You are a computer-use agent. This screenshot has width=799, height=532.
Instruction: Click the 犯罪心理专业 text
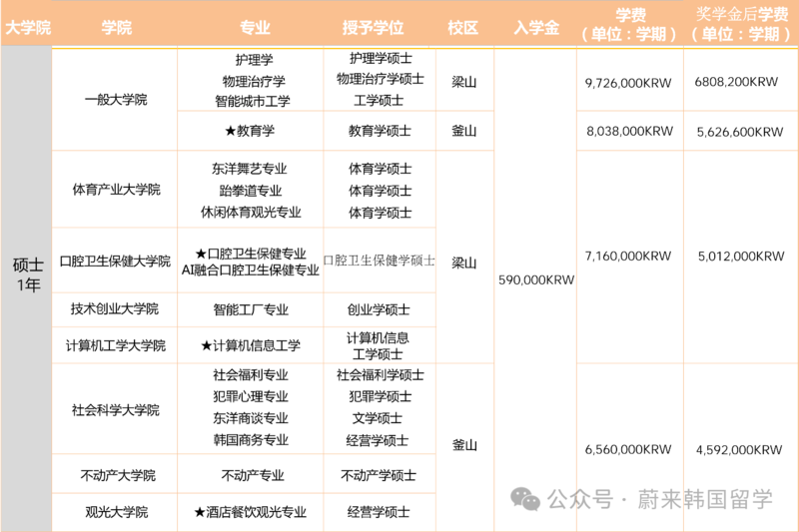[x=251, y=396]
